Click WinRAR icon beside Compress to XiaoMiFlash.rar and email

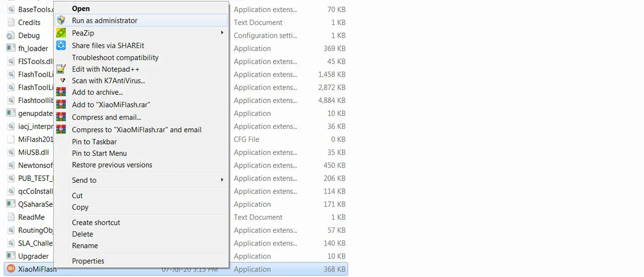pyautogui.click(x=61, y=129)
